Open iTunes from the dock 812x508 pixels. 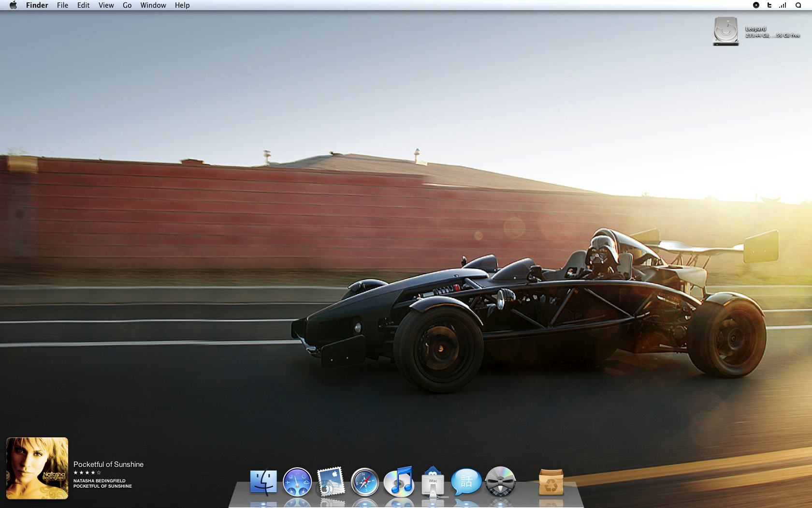click(399, 482)
